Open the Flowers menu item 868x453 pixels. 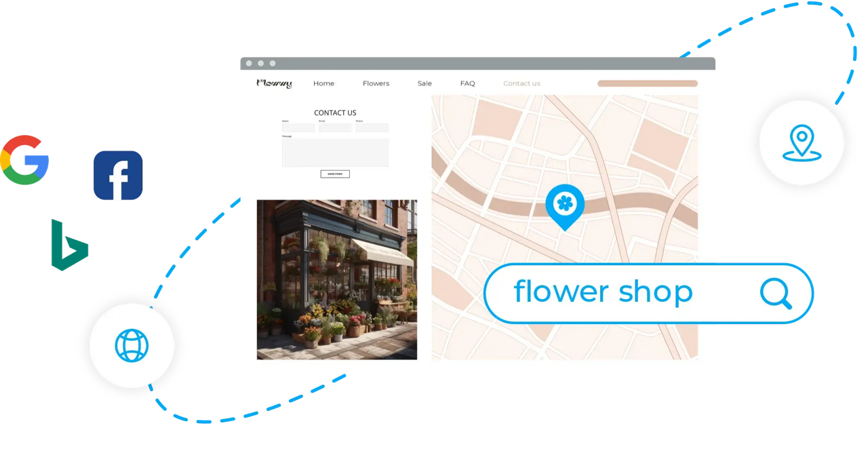[376, 83]
